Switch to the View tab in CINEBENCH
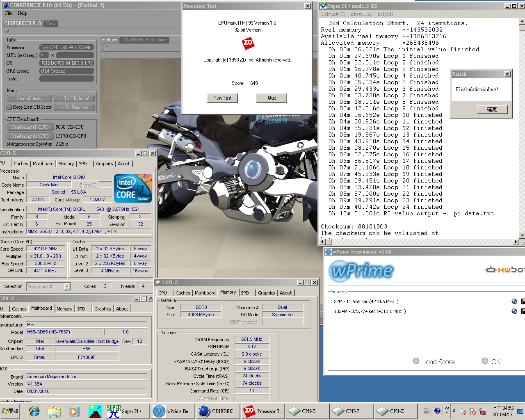Image resolution: width=525 pixels, height=420 pixels. click(x=51, y=23)
